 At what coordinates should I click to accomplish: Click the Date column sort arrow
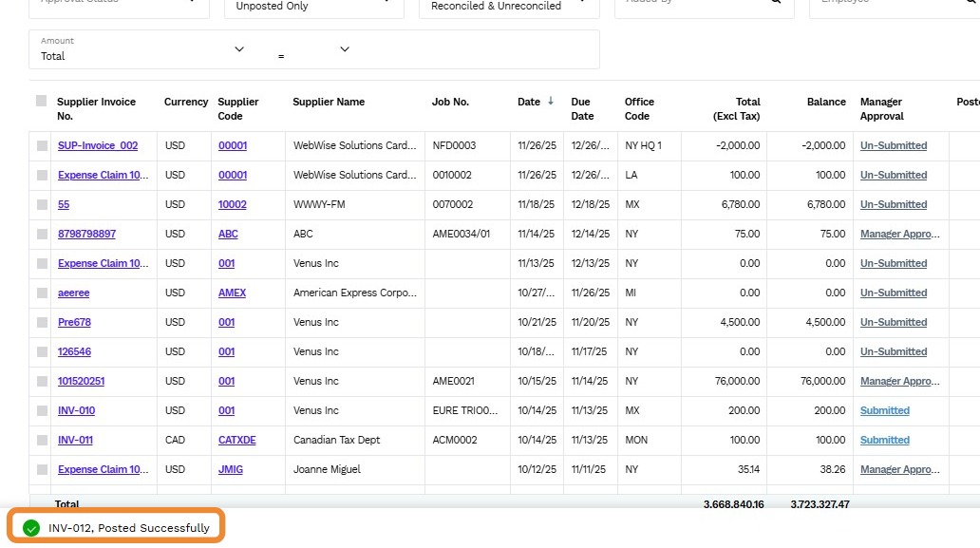(x=550, y=102)
